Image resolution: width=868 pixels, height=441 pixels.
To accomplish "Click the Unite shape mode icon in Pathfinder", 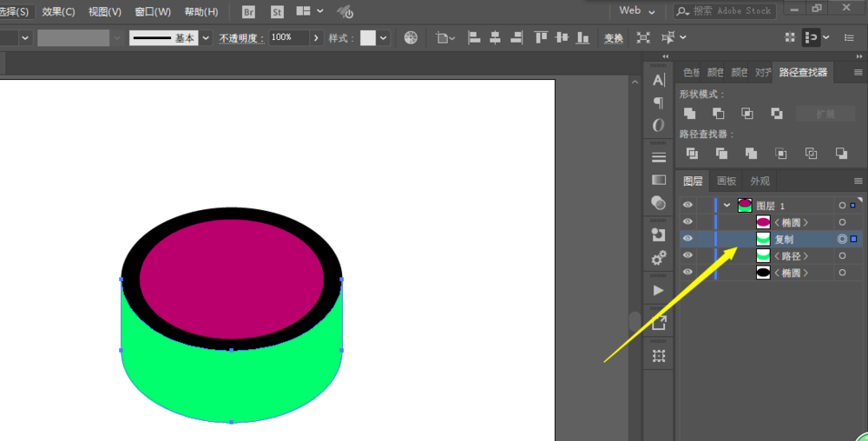I will point(690,114).
